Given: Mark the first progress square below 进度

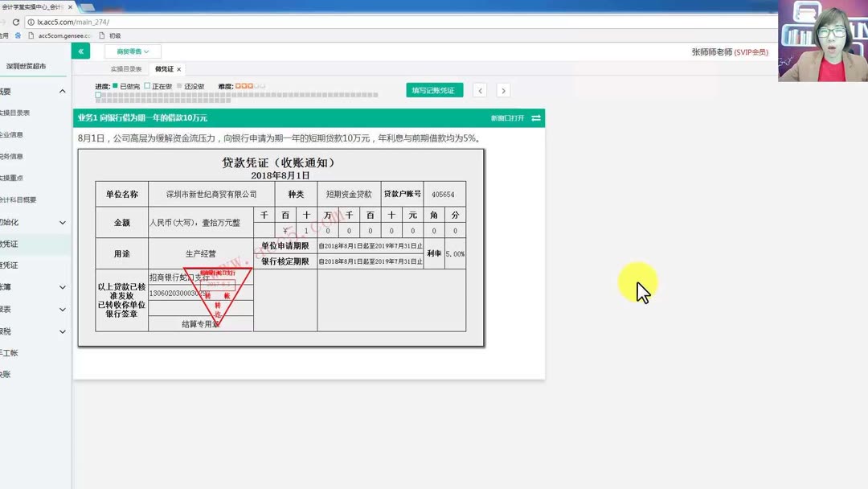Looking at the screenshot, I should click(x=97, y=93).
